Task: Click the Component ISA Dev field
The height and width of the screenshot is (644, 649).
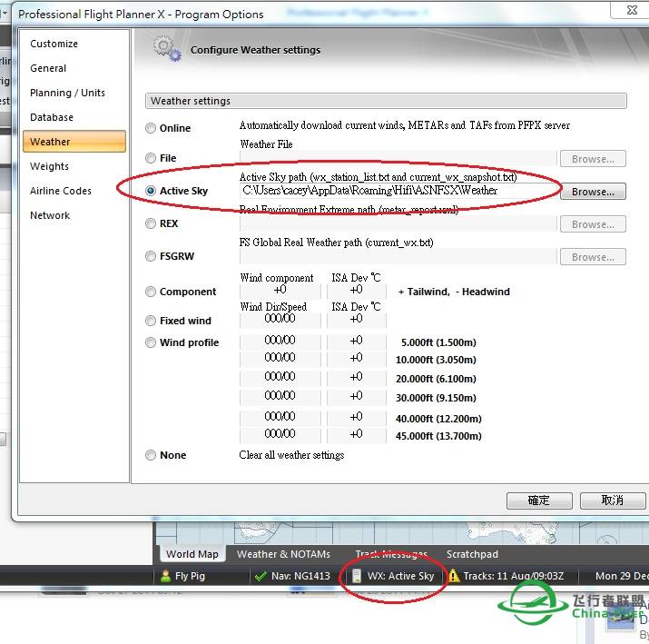Action: tap(357, 291)
